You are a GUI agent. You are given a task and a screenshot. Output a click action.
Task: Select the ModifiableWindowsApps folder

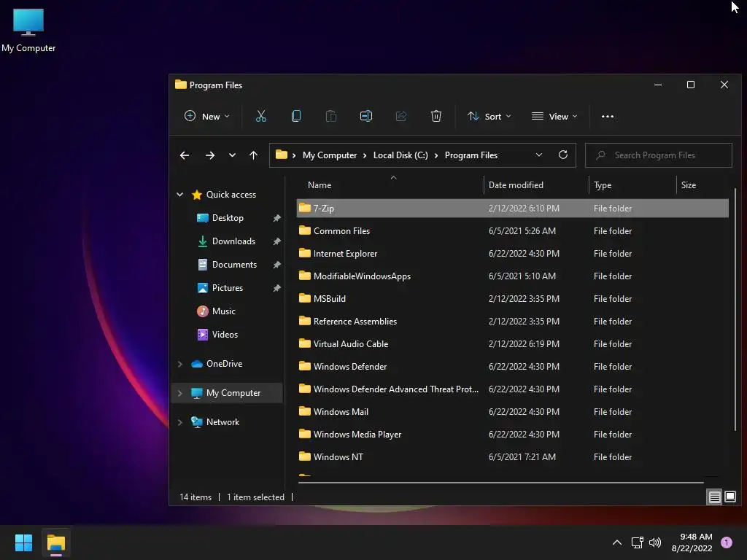coord(513,276)
